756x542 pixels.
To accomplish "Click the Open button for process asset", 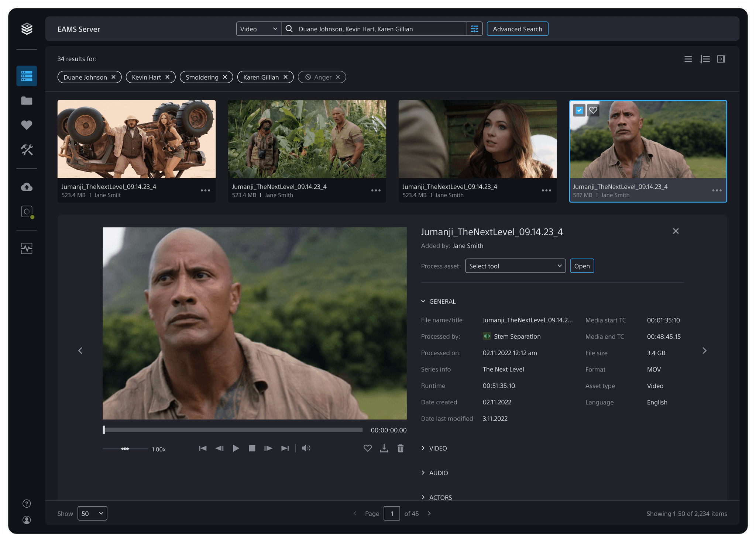I will [582, 266].
